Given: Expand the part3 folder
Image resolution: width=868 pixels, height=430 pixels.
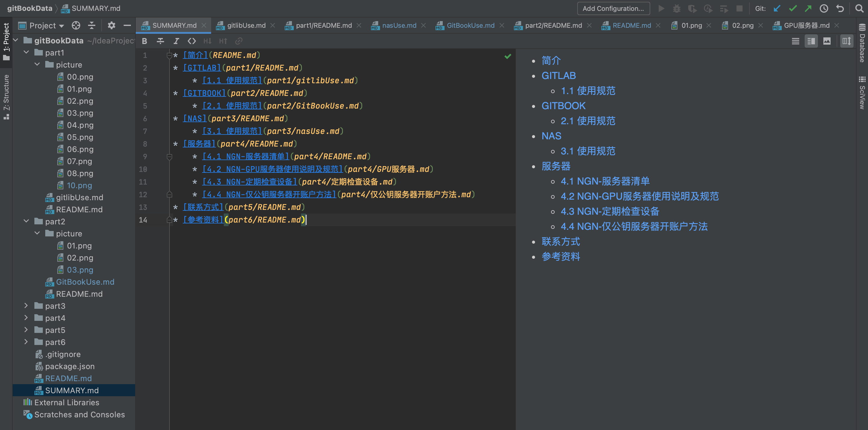Looking at the screenshot, I should pos(26,306).
